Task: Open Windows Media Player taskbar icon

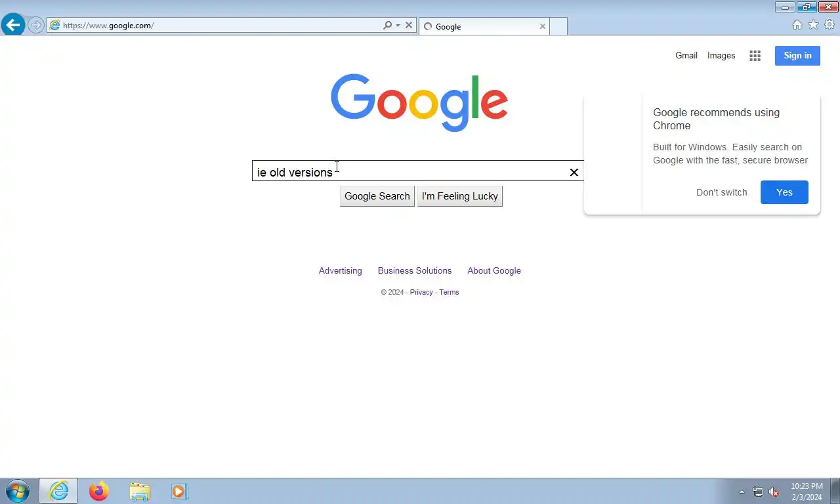Action: (x=179, y=491)
